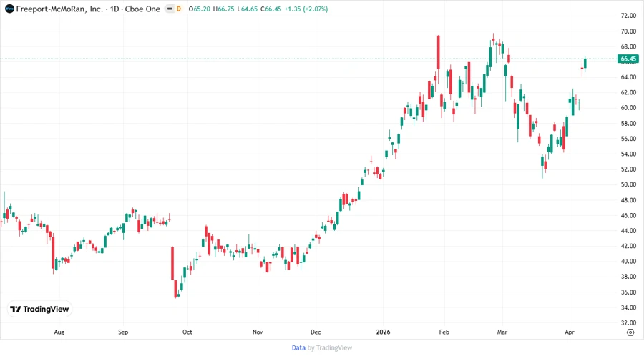Click the Oct label on time axis
644x356 pixels.
coord(187,332)
